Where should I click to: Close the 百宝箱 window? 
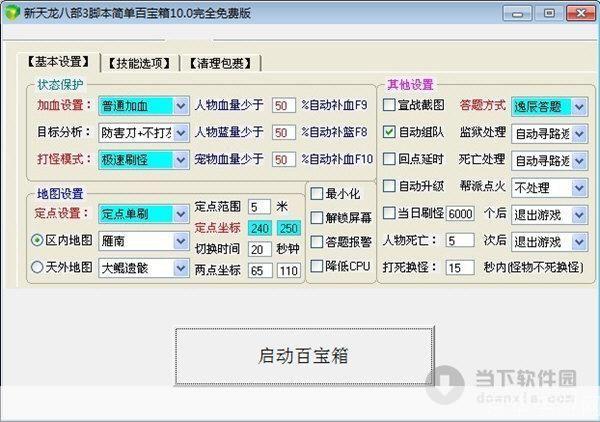click(x=581, y=13)
